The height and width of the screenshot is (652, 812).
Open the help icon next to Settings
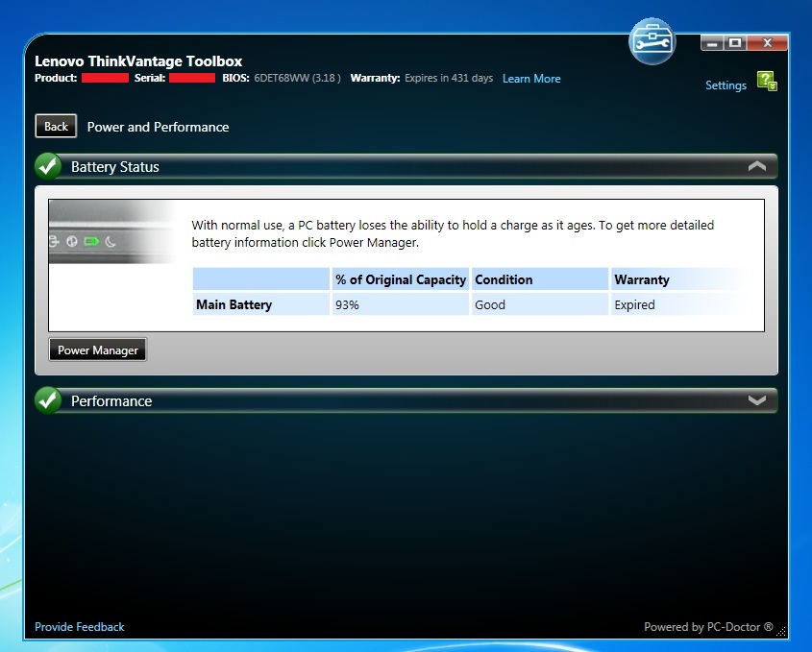767,82
